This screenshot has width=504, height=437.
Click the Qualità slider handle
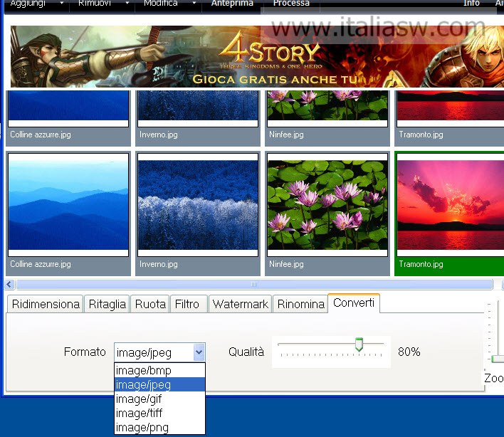tap(359, 345)
